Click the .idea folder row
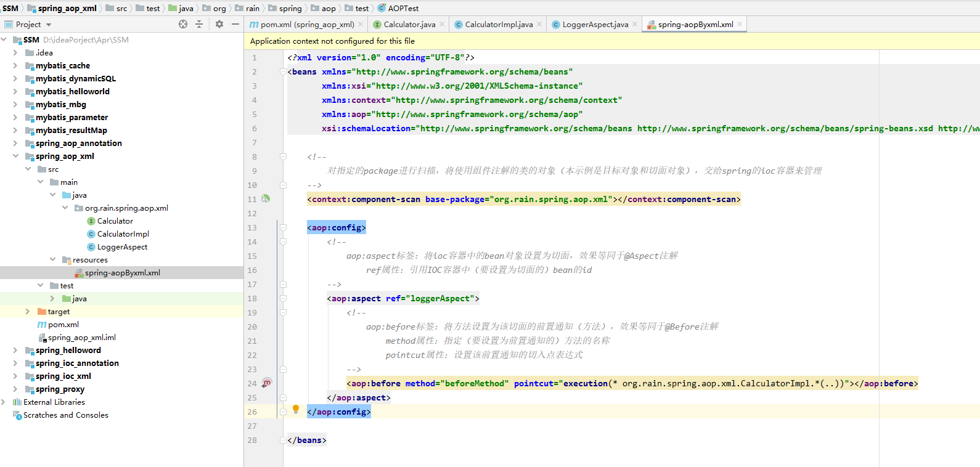 (x=121, y=53)
